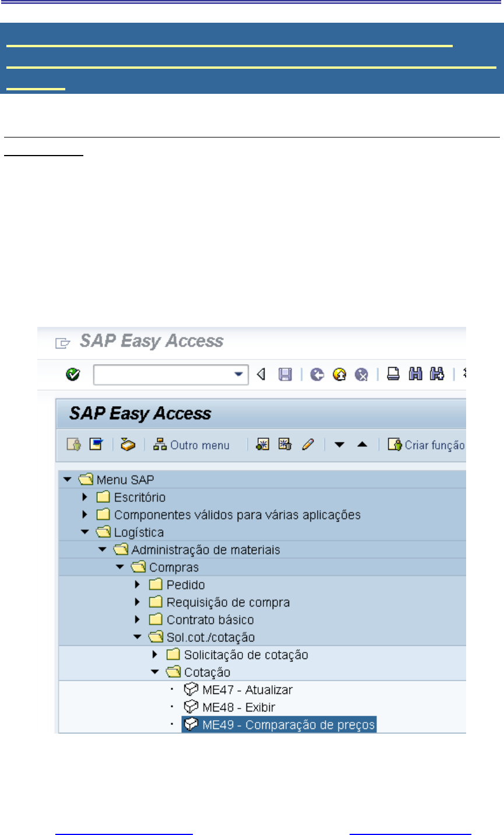
Task: Expand the Pedido folder
Action: [138, 585]
